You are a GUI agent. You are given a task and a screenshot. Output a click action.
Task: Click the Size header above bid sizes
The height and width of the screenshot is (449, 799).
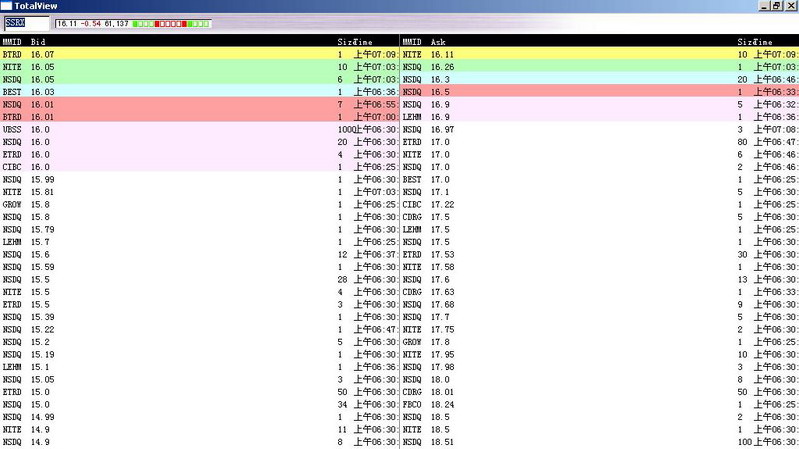click(x=345, y=42)
